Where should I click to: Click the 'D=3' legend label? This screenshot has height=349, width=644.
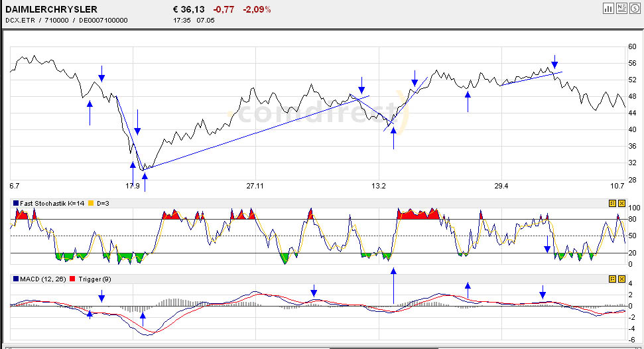[x=103, y=203]
